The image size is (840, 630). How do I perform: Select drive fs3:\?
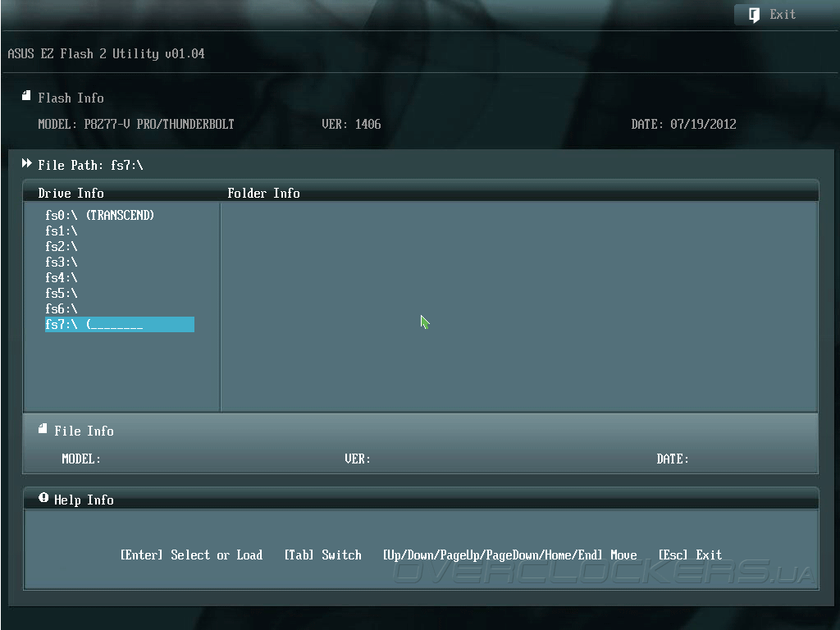pyautogui.click(x=62, y=262)
